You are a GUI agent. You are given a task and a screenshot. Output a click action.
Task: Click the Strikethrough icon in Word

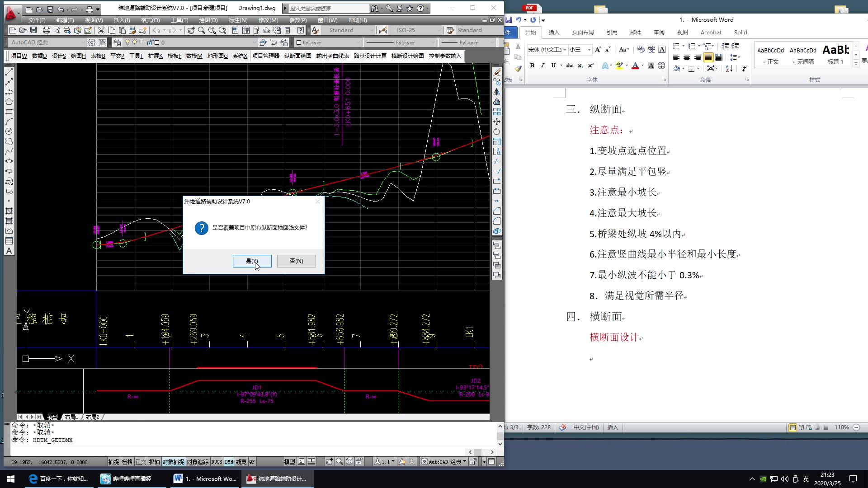pyautogui.click(x=570, y=66)
